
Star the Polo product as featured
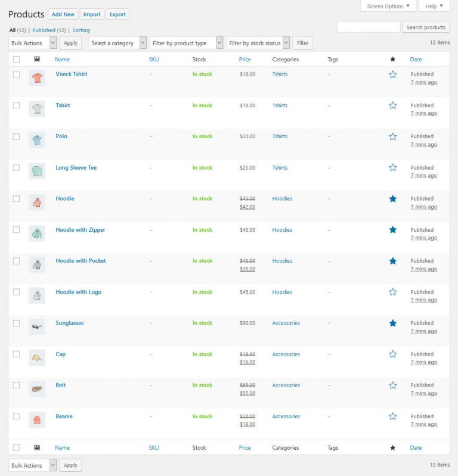[x=392, y=136]
